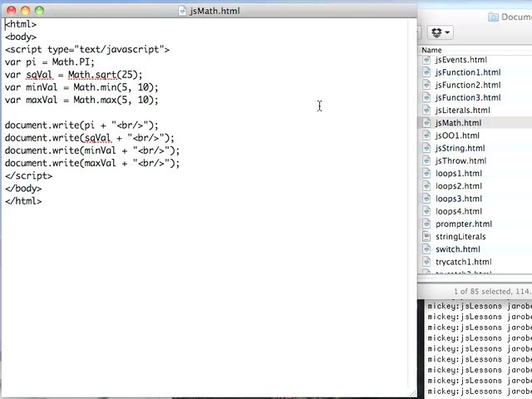Place cursor on document.write(minVal line
This screenshot has height=399, width=532.
pos(92,150)
